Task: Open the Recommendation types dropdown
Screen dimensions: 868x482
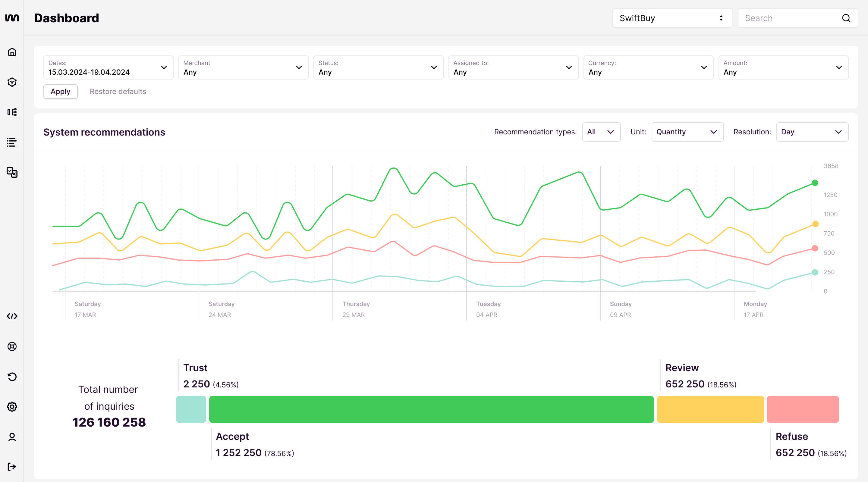Action: (x=601, y=132)
